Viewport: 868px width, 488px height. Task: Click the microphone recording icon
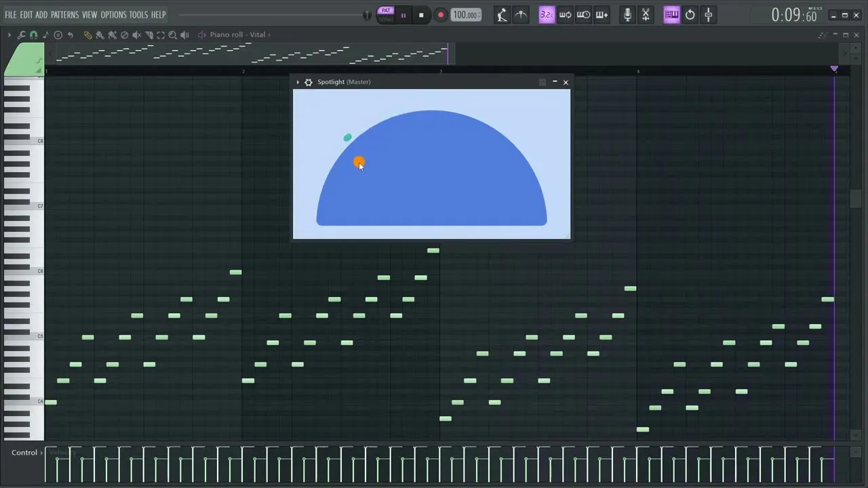627,15
